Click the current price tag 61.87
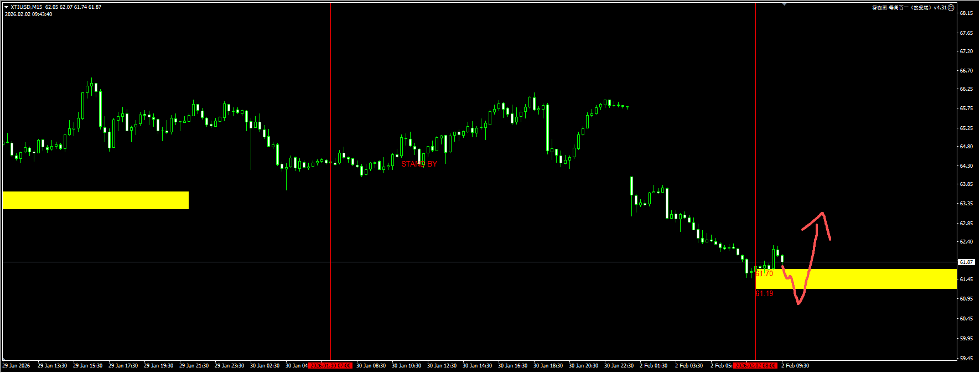 (x=966, y=262)
